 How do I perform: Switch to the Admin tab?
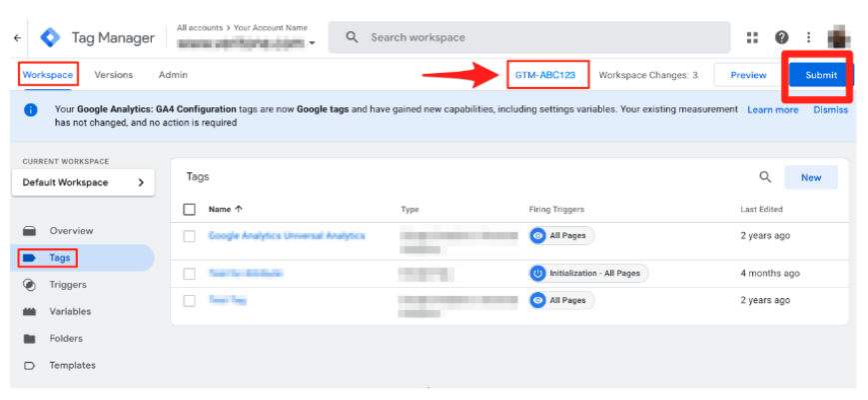[173, 75]
